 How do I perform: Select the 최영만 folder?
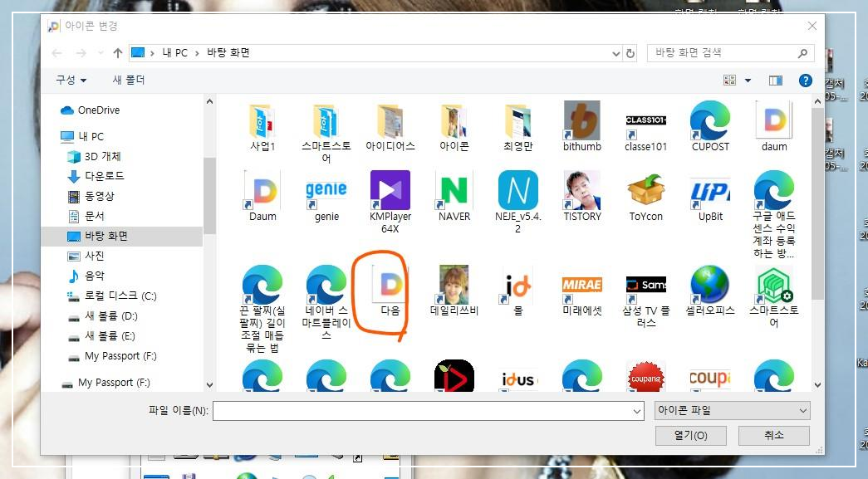point(517,127)
